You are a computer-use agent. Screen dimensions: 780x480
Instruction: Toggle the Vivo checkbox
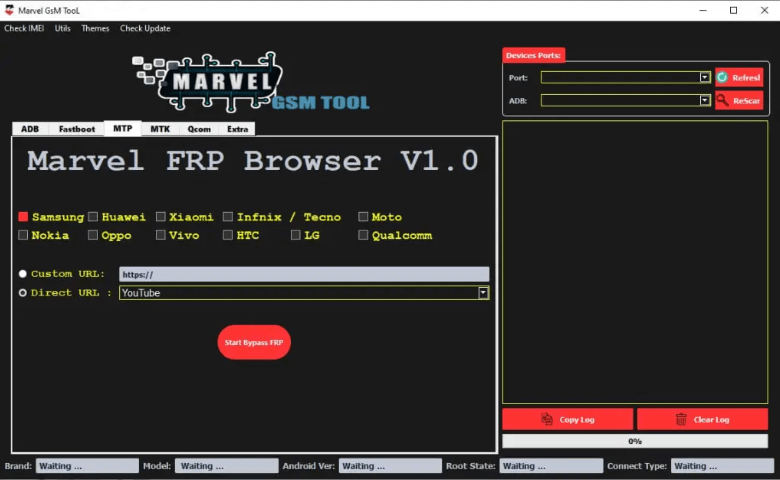(x=161, y=235)
